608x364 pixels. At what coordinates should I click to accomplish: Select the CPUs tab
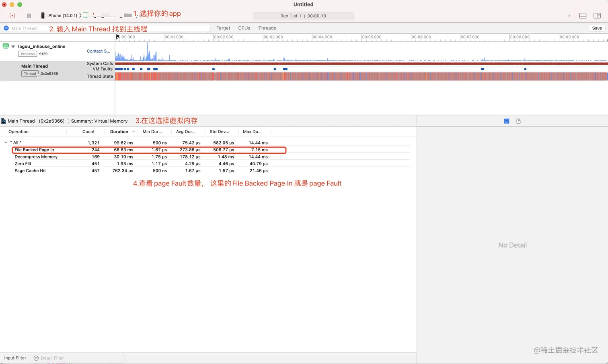pyautogui.click(x=244, y=28)
